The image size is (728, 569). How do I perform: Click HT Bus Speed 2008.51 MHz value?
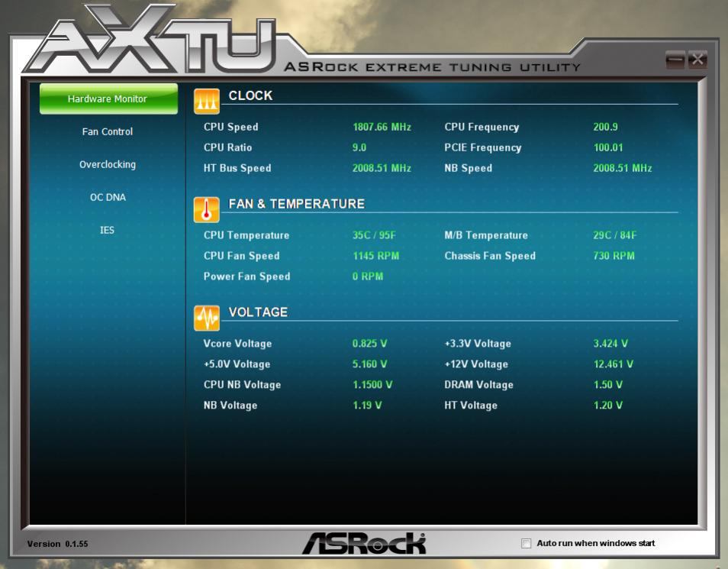click(382, 168)
